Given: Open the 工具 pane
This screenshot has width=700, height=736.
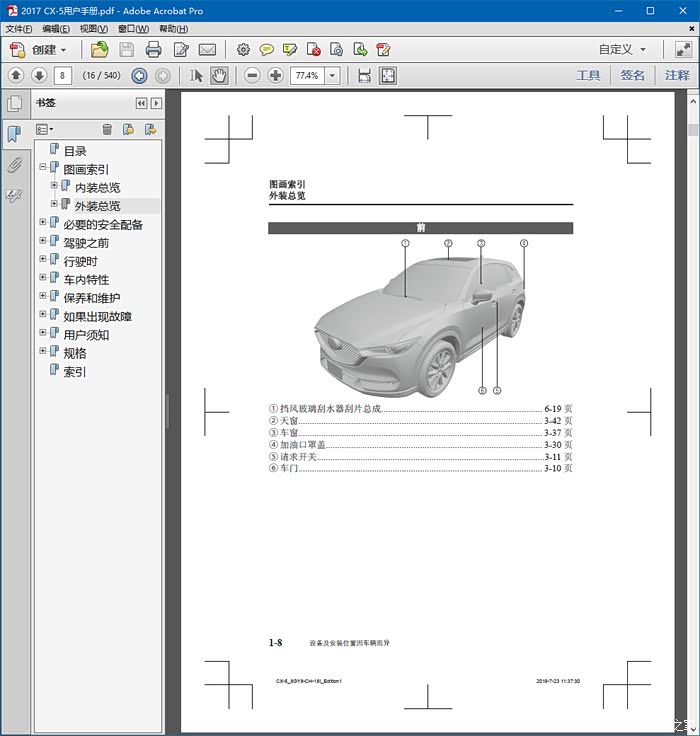Looking at the screenshot, I should 588,75.
